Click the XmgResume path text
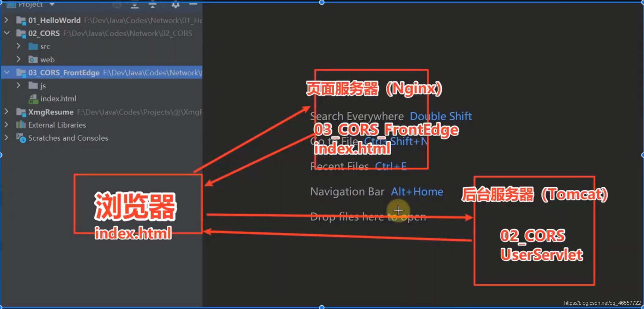This screenshot has height=309, width=644. 140,112
